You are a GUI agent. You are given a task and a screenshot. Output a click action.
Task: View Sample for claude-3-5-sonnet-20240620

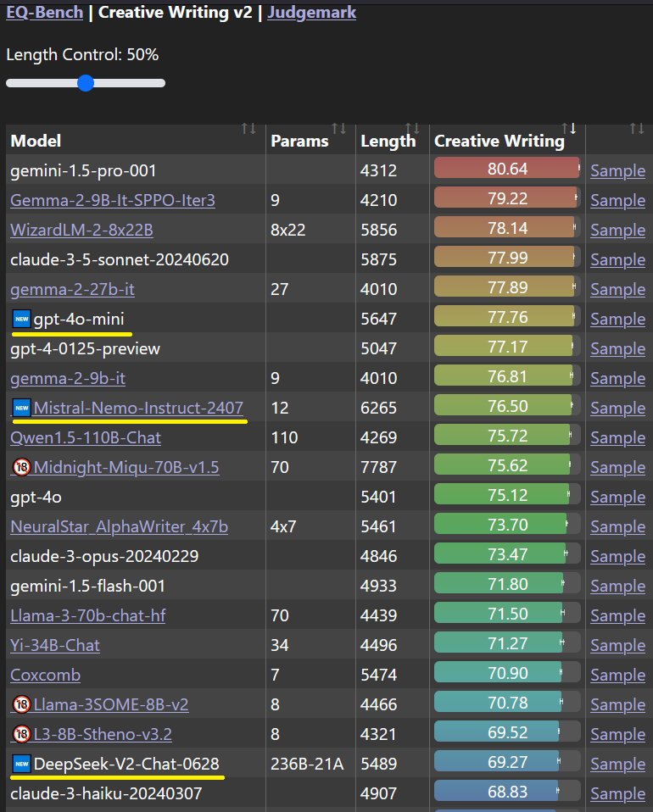617,259
